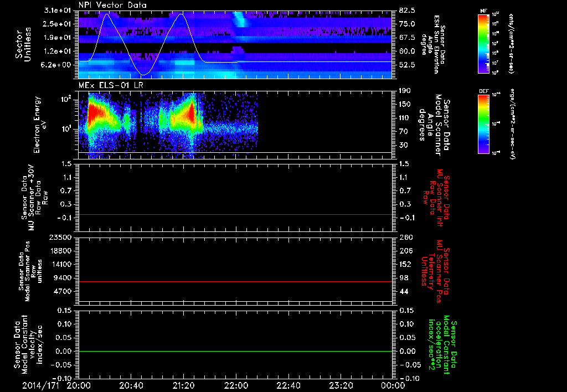Click the "22:00" time axis label
Image resolution: width=567 pixels, height=392 pixels.
[236, 385]
